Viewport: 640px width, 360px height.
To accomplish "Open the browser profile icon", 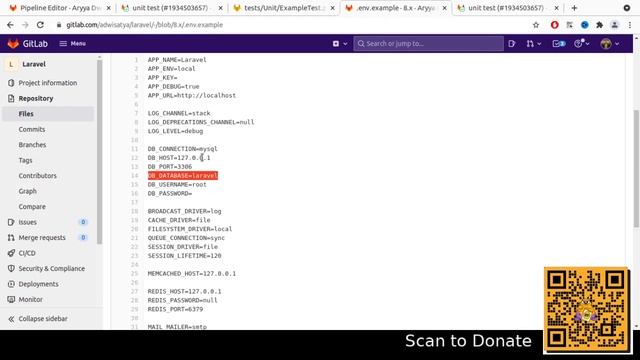I will tap(614, 25).
